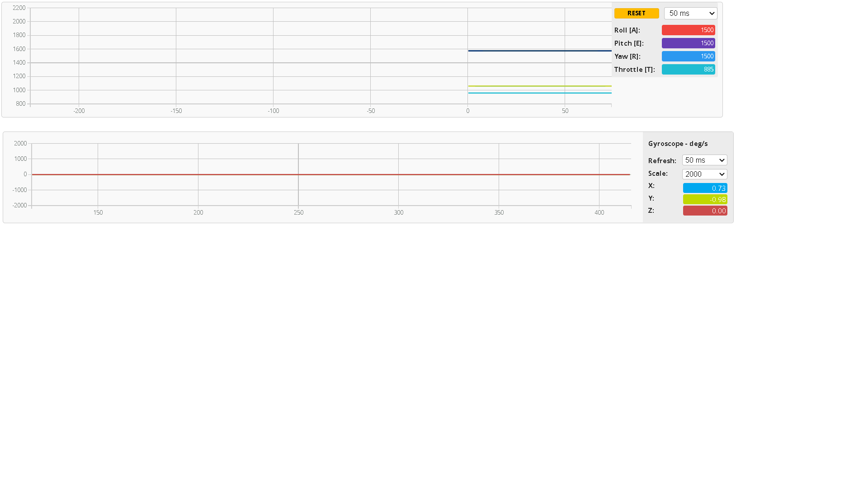Click the red Roll value bar
Screen dimensions: 868x488
(x=688, y=30)
